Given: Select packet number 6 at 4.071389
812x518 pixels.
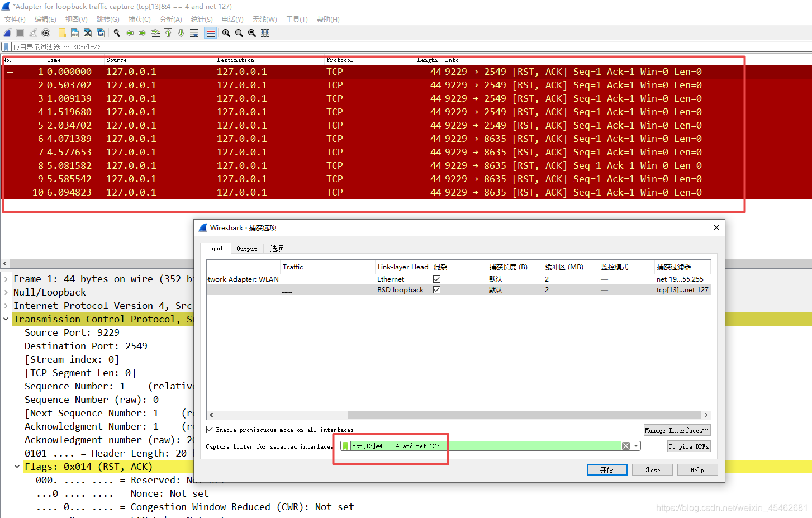Looking at the screenshot, I should pos(407,139).
